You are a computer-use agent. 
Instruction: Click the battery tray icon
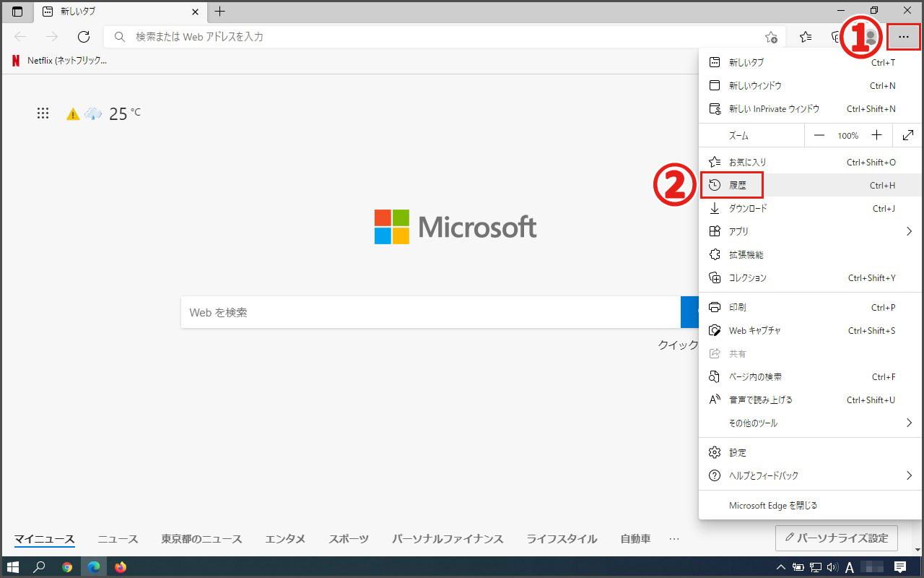coord(798,567)
